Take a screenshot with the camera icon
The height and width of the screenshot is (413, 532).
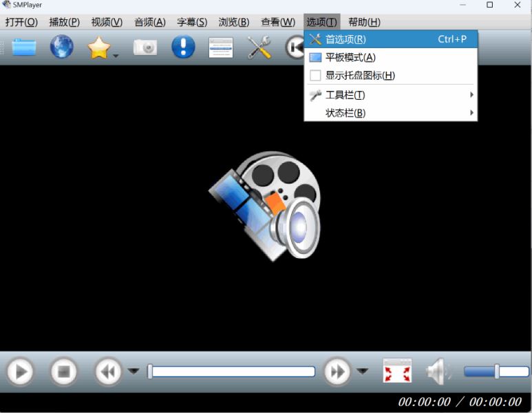tap(145, 47)
